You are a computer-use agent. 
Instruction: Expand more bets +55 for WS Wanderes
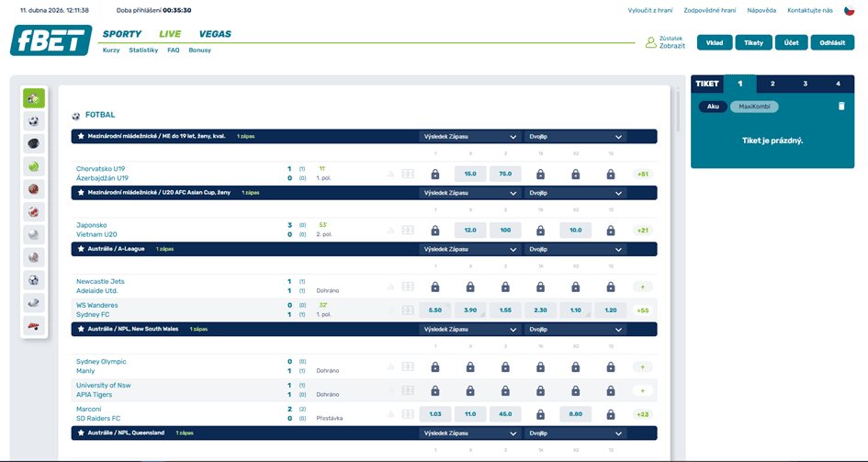(643, 310)
